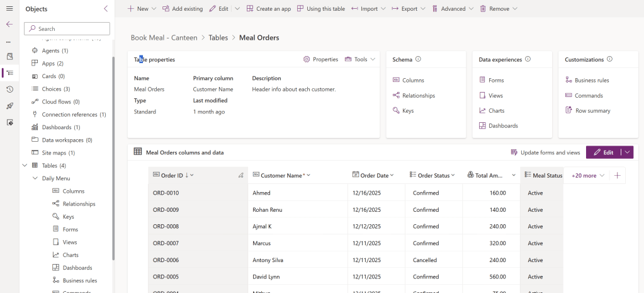Open the Tools dropdown in Table properties
The width and height of the screenshot is (644, 293).
point(360,59)
